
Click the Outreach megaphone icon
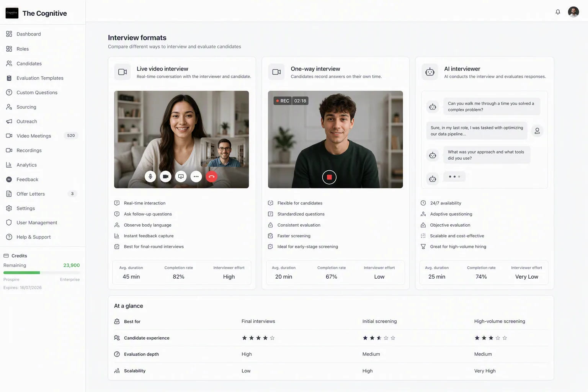tap(9, 121)
